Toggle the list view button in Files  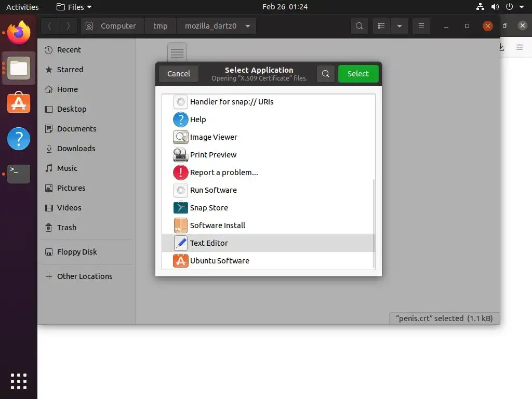[x=381, y=26]
